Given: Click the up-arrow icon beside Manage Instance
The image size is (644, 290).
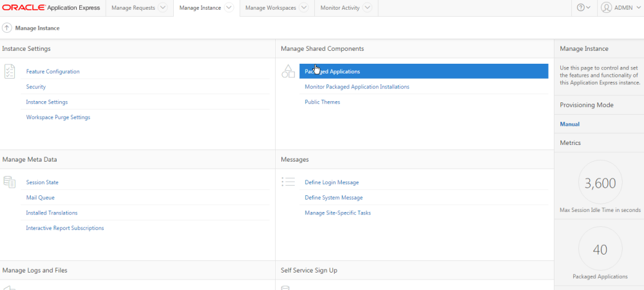Looking at the screenshot, I should click(x=7, y=28).
